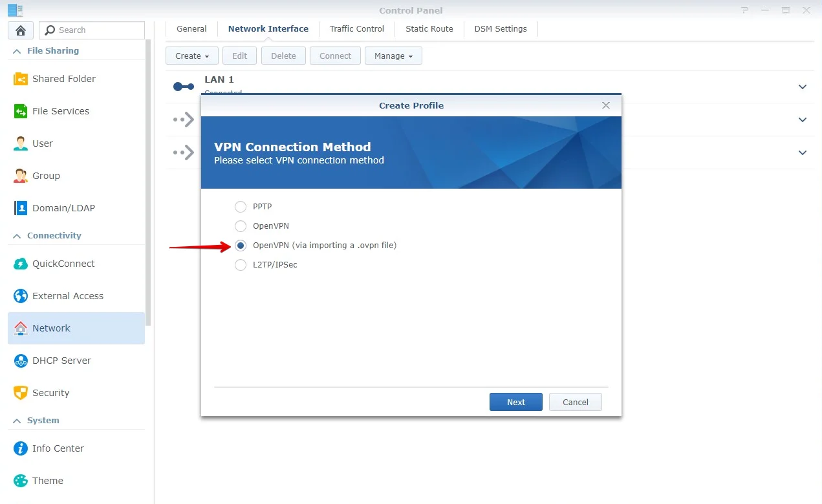Switch to the Traffic Control tab
The width and height of the screenshot is (822, 504).
tap(356, 29)
